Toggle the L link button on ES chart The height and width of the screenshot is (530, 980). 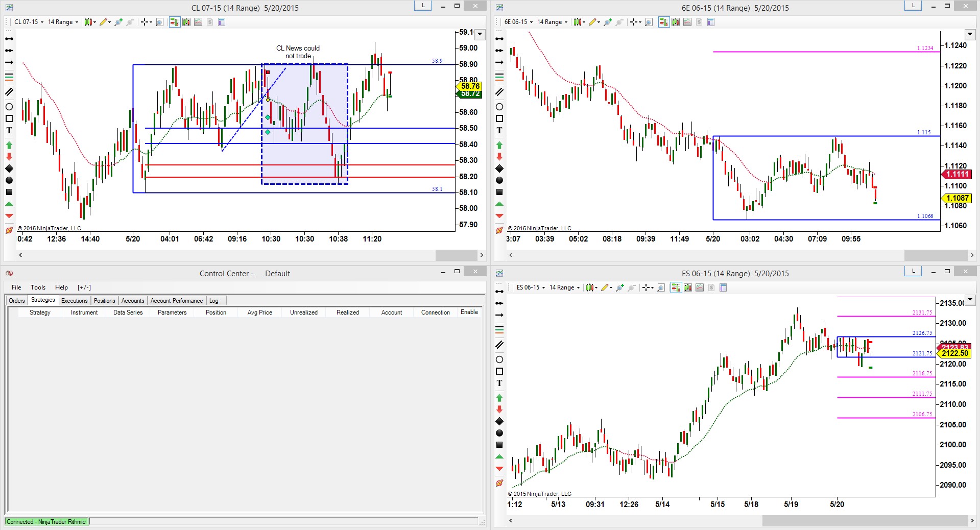(x=913, y=271)
